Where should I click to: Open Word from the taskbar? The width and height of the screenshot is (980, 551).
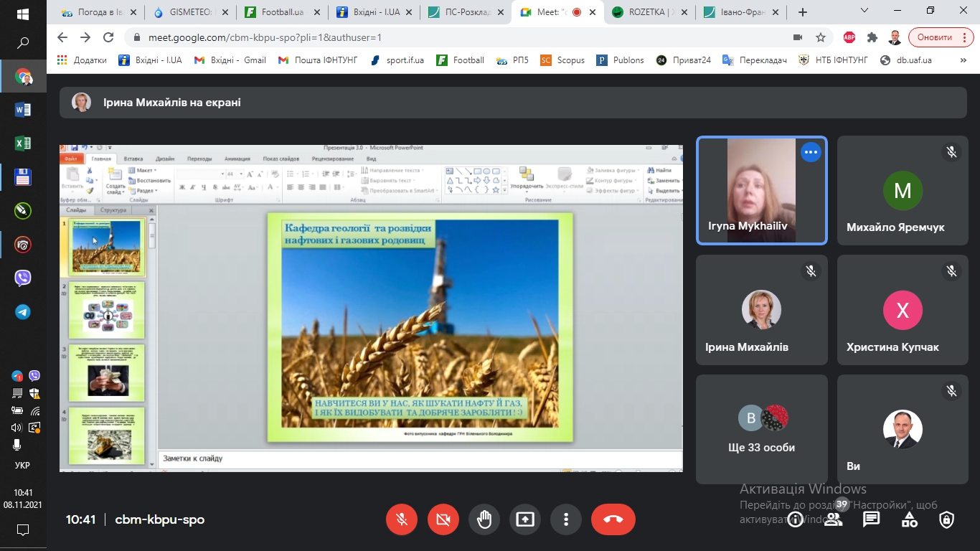coord(22,110)
